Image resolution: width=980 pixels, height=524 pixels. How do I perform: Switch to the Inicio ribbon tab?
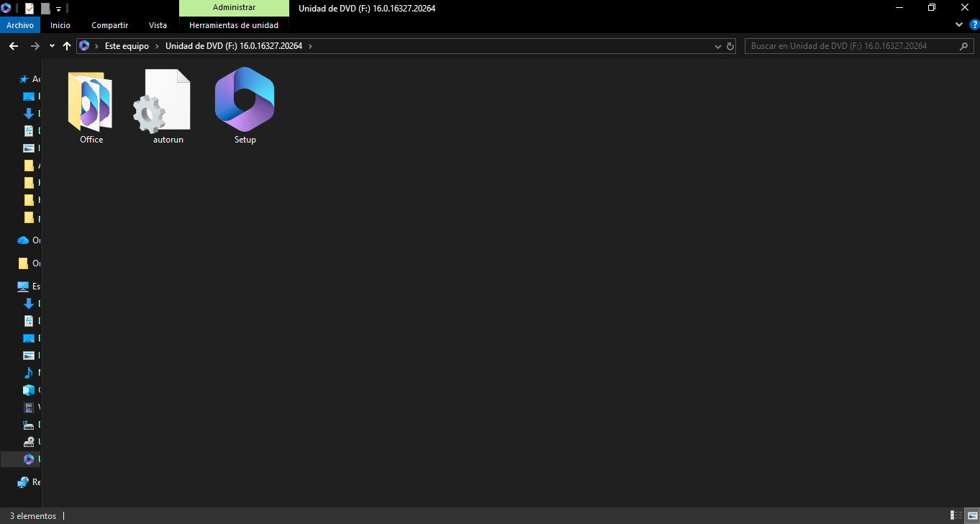(60, 25)
